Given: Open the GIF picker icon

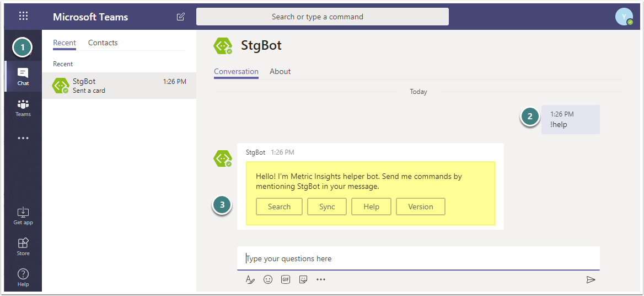Looking at the screenshot, I should [x=286, y=279].
